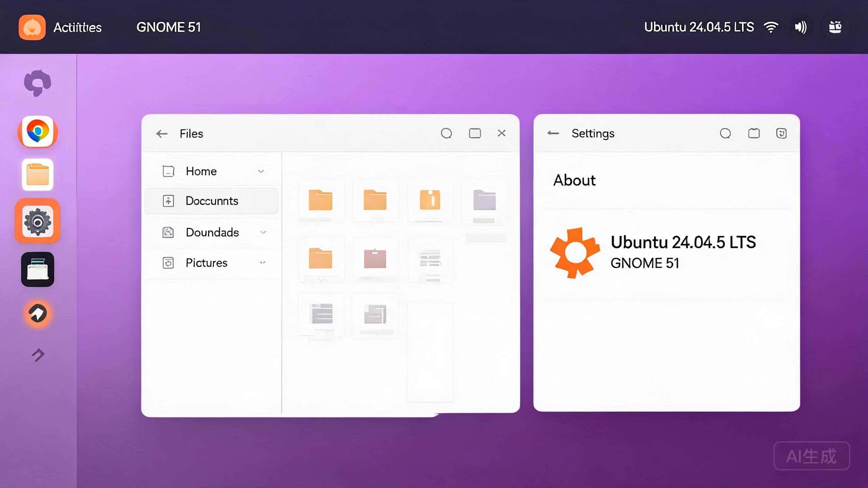The width and height of the screenshot is (868, 488).
Task: Open search in the Files window
Action: click(x=446, y=134)
